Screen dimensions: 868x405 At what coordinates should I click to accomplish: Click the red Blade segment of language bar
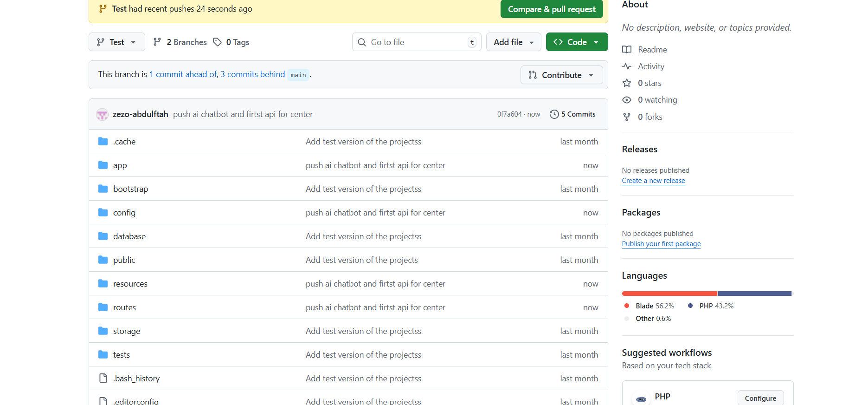pos(669,294)
